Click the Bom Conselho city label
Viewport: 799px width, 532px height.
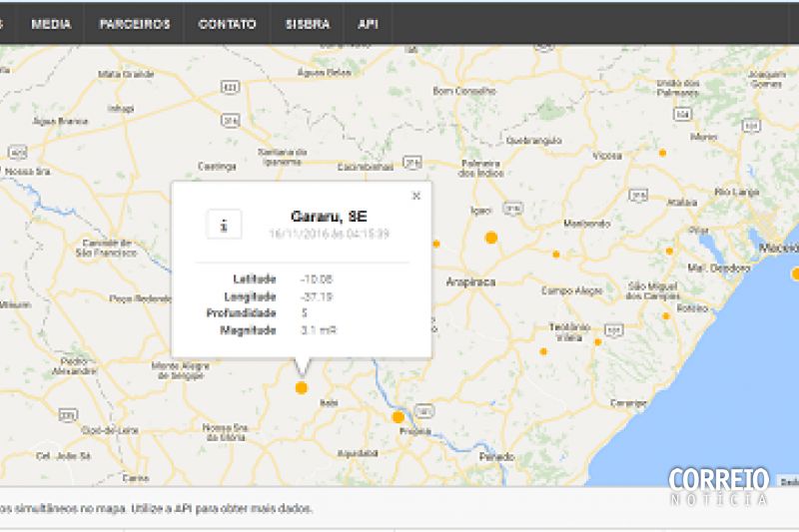point(464,91)
